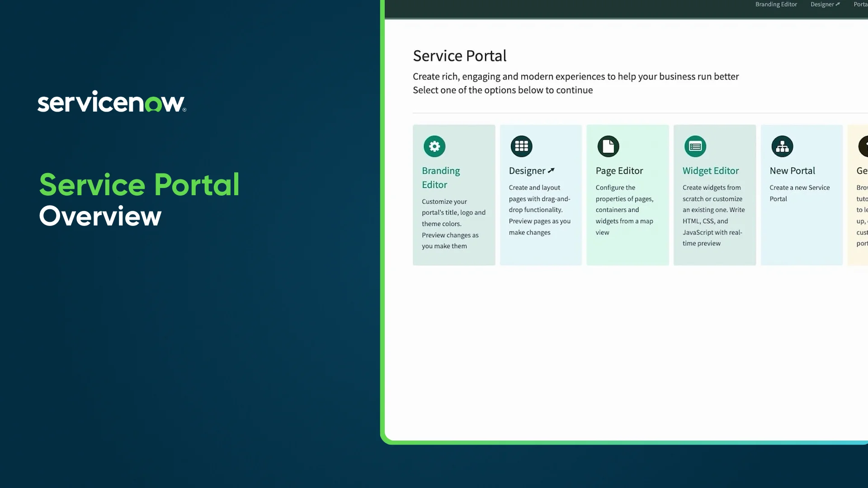Click the Widget Editor description text
The image size is (868, 488).
[x=713, y=215]
